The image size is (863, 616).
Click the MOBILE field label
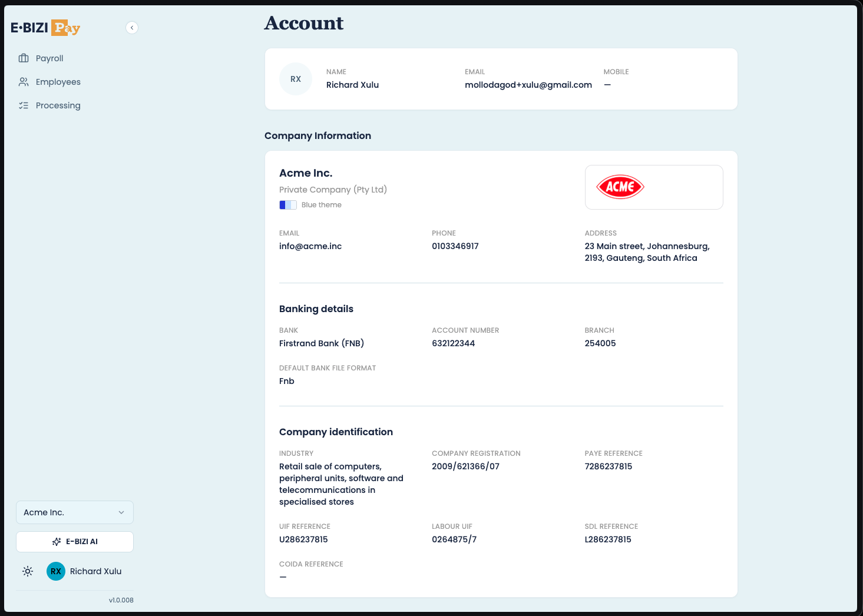click(616, 72)
